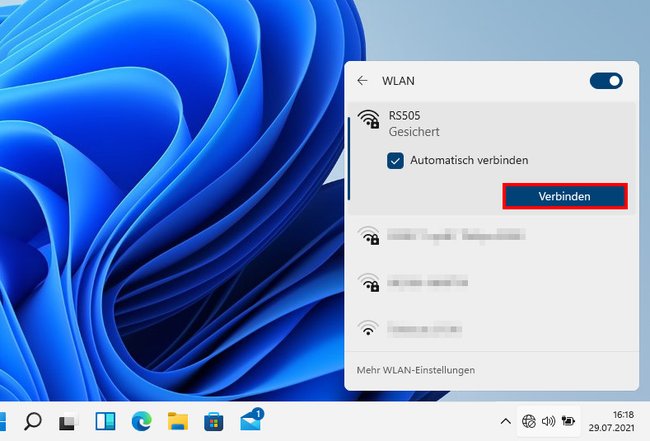
Task: Expand hidden tray icons chevron
Action: pos(505,422)
